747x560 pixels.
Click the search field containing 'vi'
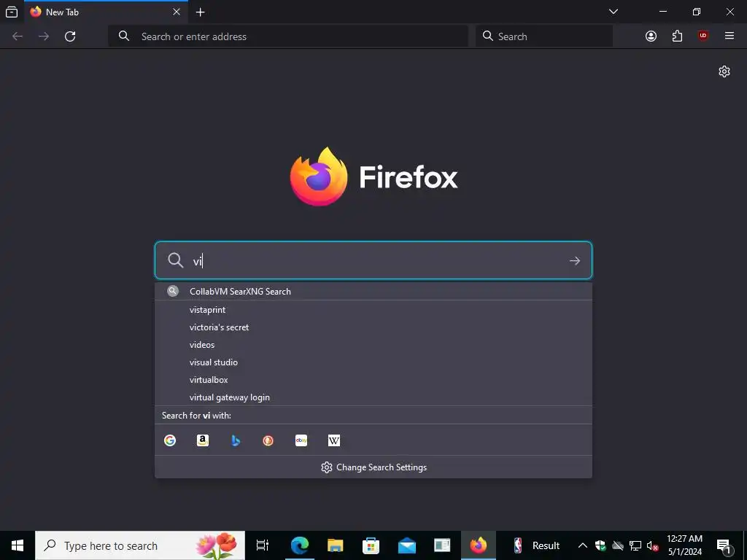[373, 260]
